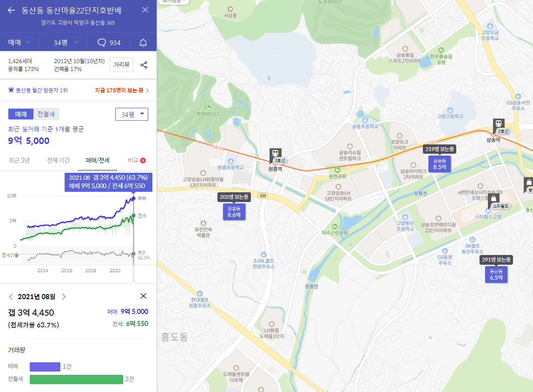
Task: Select the 매매/전세 tab
Action: (x=98, y=160)
